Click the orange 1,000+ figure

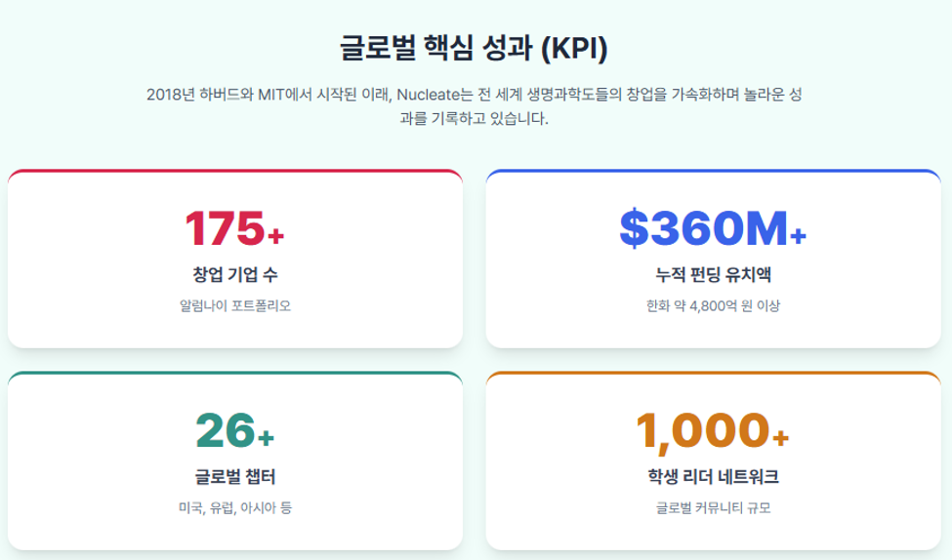click(713, 431)
